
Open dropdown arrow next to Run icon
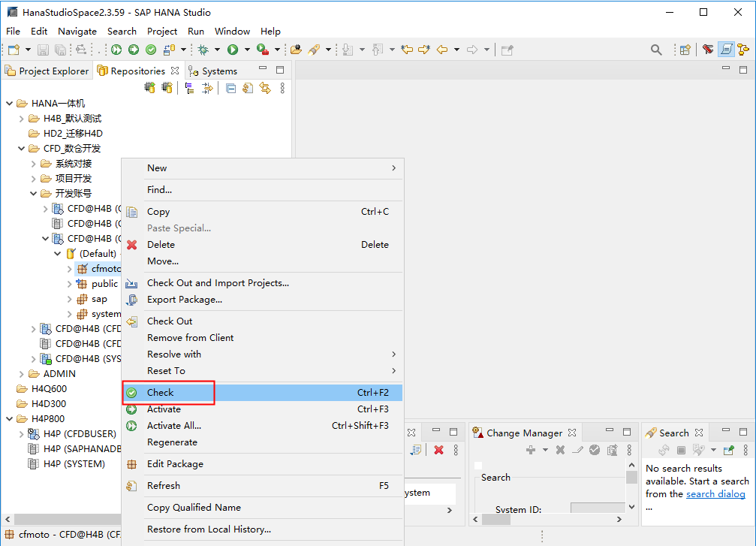click(247, 50)
